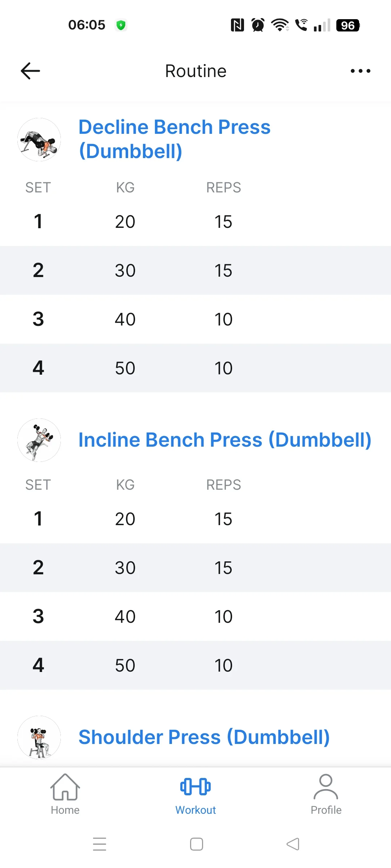Open Decline Bench Press (Dumbbell) link
Screen dimensions: 391x868
[175, 139]
